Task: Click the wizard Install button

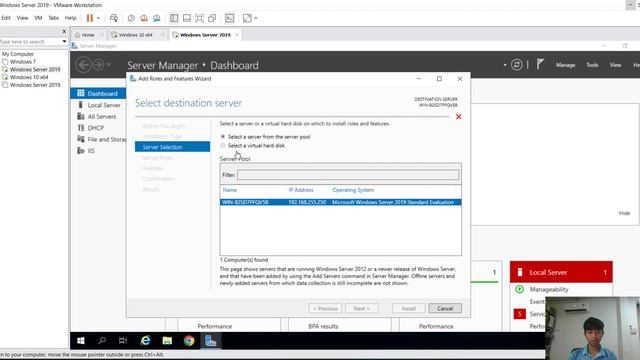Action: tap(409, 308)
